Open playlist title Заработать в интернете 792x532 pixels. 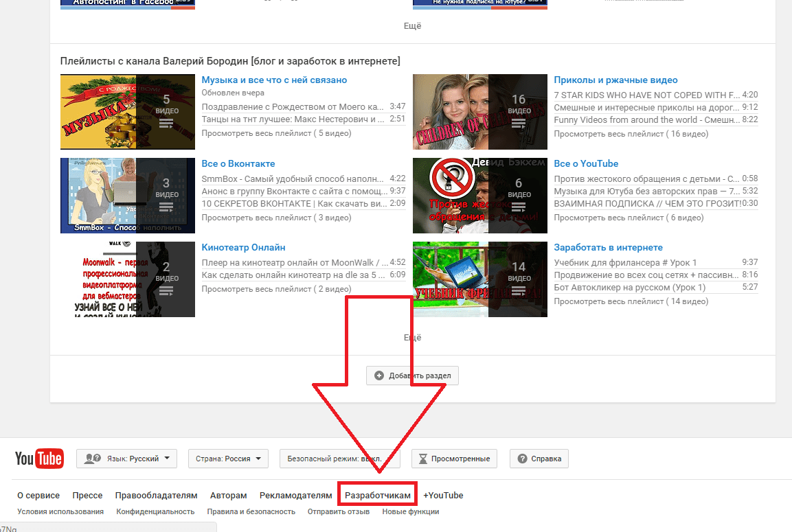tap(608, 247)
